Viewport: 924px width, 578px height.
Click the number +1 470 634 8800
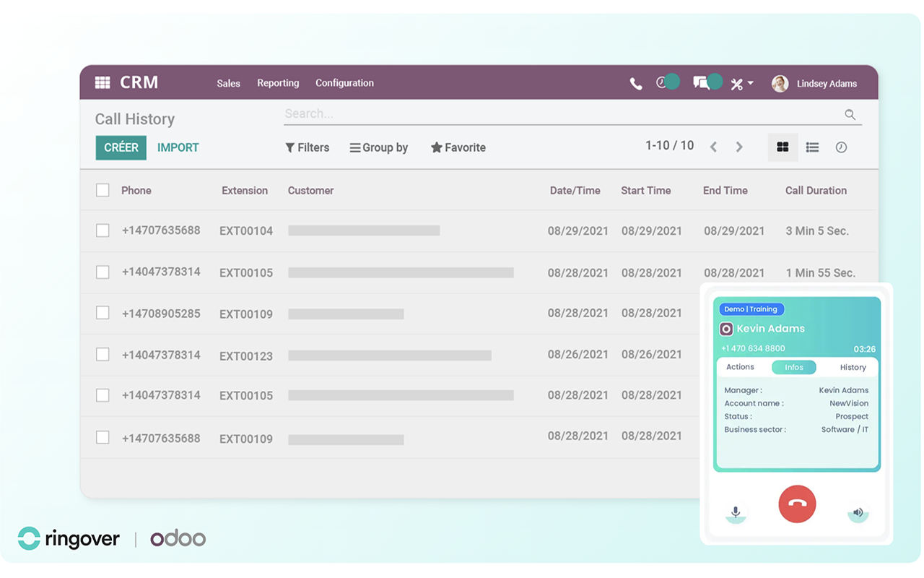tap(753, 348)
